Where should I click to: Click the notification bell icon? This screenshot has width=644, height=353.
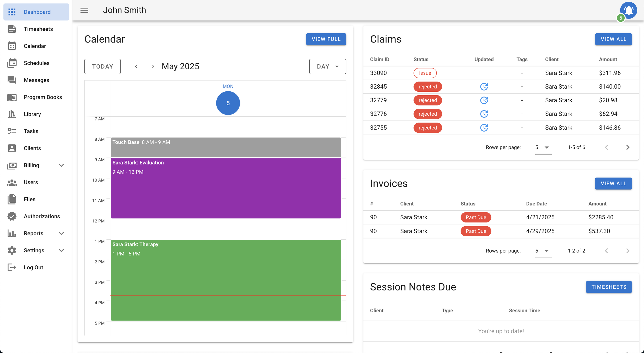tap(628, 11)
